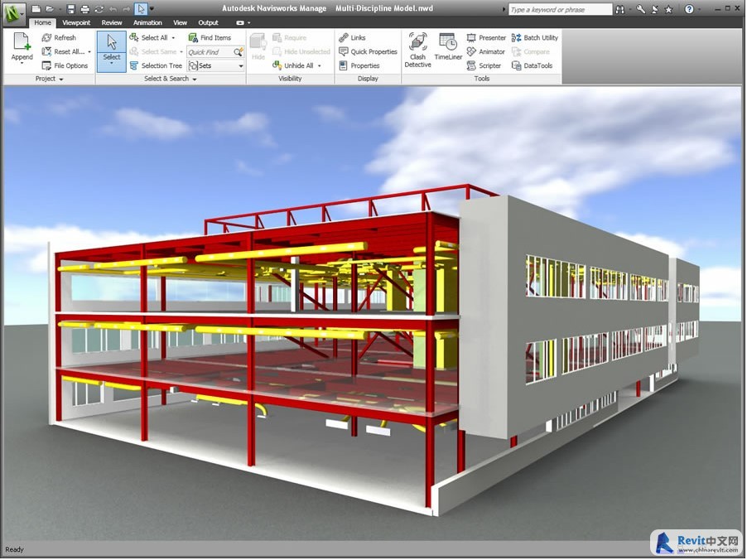
Task: Open the DataTools dialog
Action: [534, 66]
